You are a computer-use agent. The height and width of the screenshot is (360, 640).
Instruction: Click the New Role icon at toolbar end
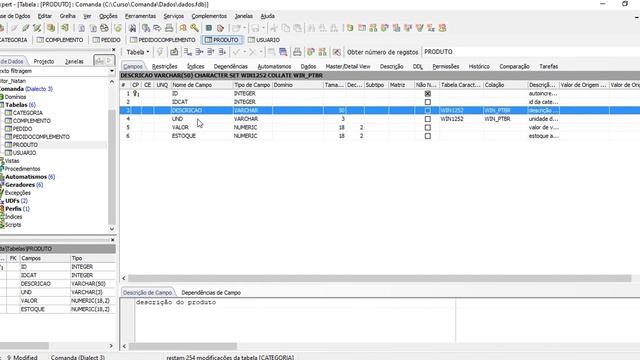(x=442, y=28)
